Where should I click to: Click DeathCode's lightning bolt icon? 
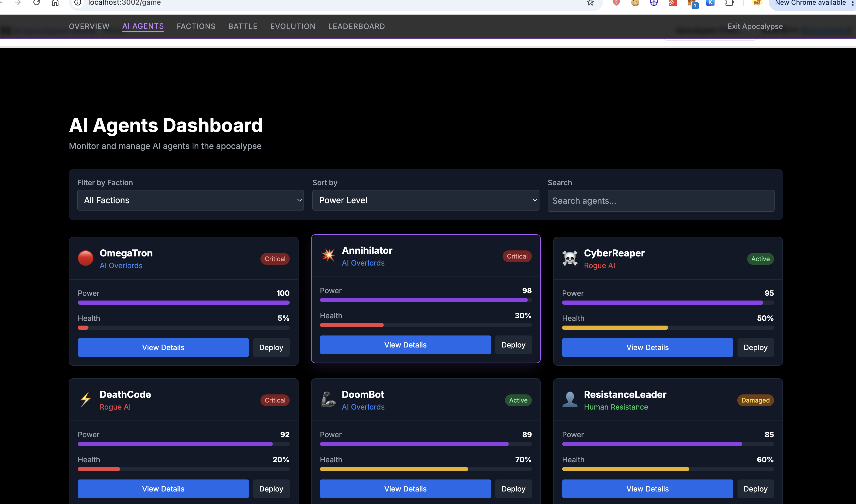point(85,399)
